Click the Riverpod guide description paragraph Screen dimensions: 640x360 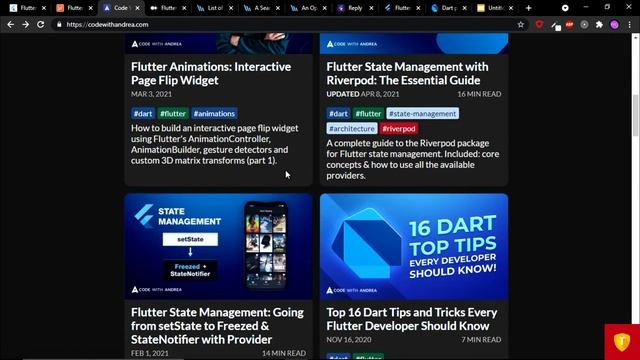pyautogui.click(x=413, y=159)
